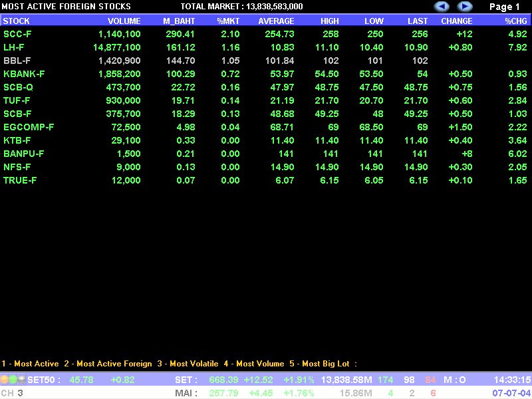Click the VOLUME column header
The height and width of the screenshot is (399, 532).
124,21
